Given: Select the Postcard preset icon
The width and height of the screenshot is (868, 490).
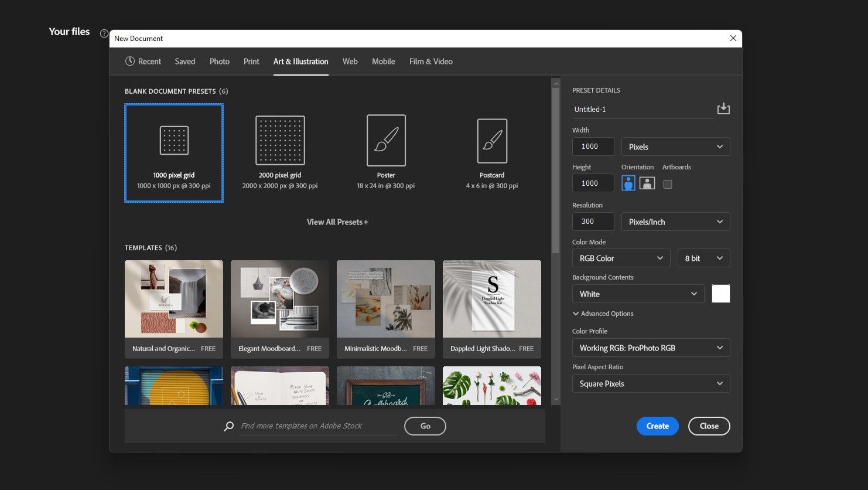Looking at the screenshot, I should [492, 141].
